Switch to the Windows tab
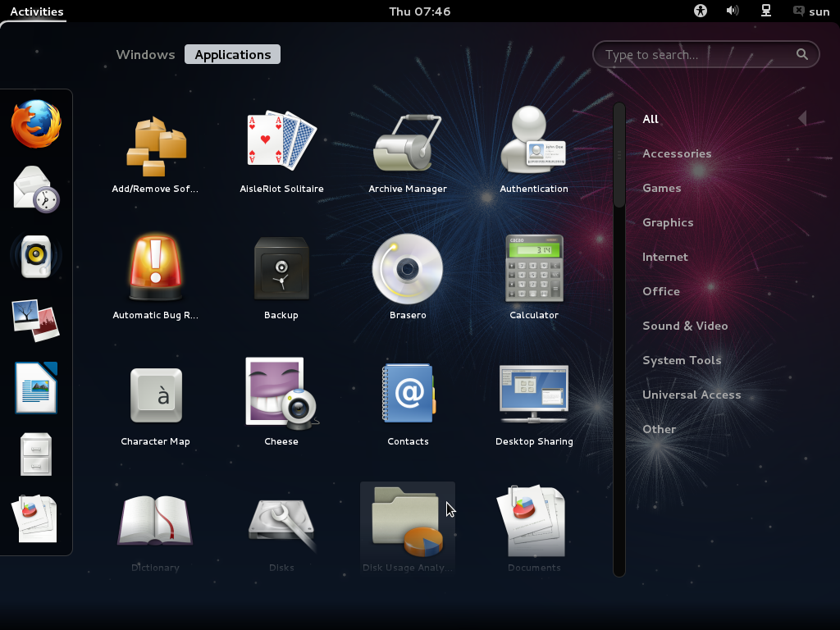Image resolution: width=840 pixels, height=630 pixels. click(x=145, y=54)
